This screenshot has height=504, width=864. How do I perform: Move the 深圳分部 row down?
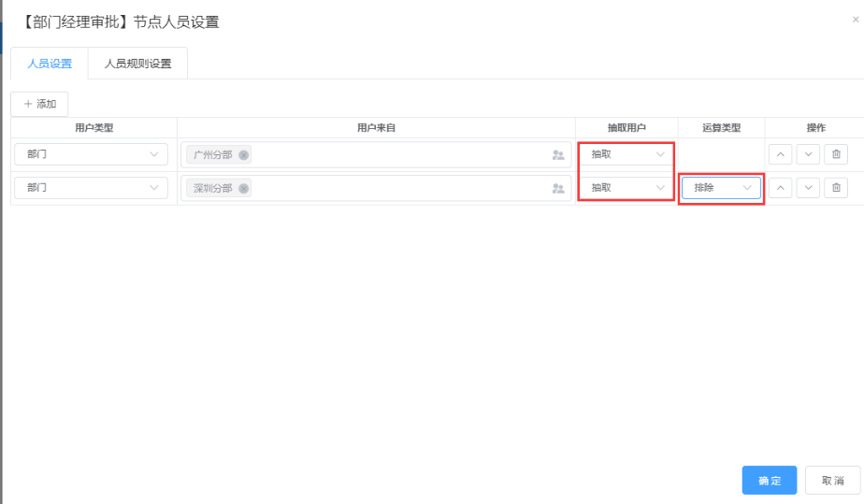point(808,188)
